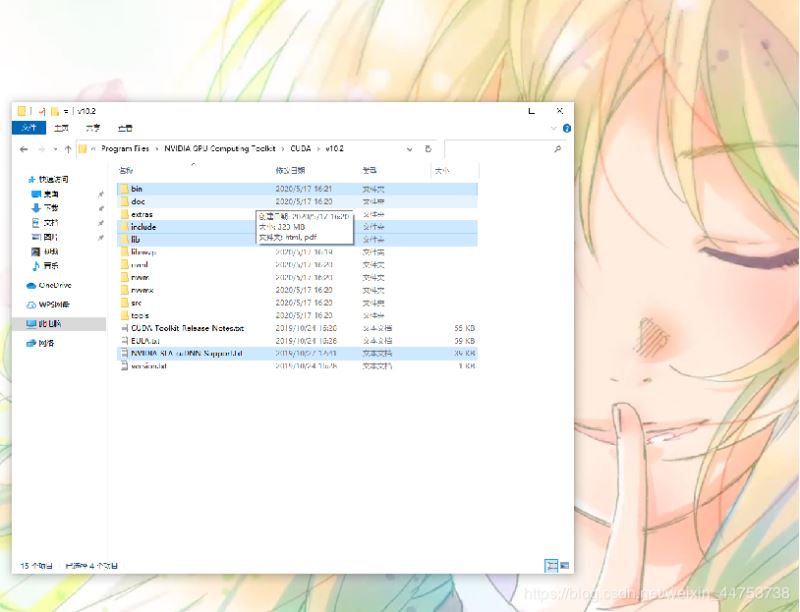Refresh the current folder view
This screenshot has height=612, width=800.
pos(428,148)
